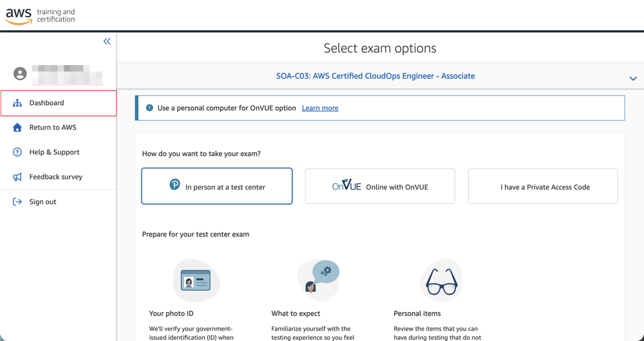This screenshot has height=341, width=644.
Task: Click the Select exam options heading
Action: [x=380, y=48]
